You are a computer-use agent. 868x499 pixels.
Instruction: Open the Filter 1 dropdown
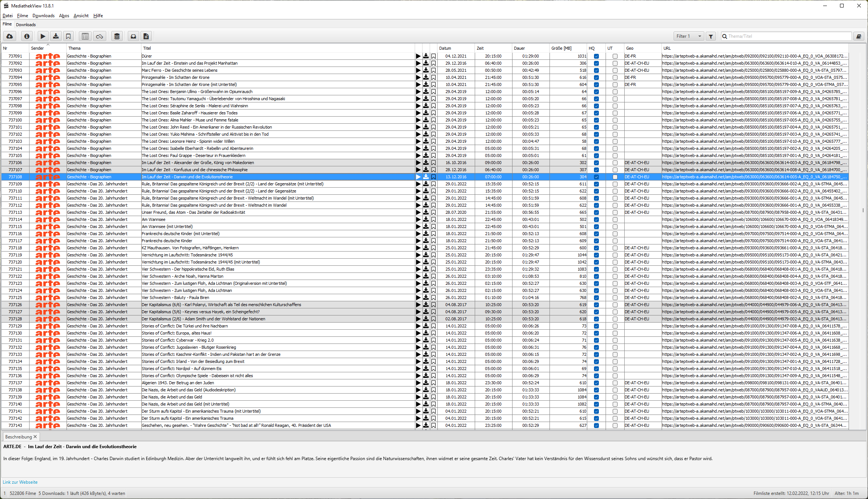tap(689, 36)
